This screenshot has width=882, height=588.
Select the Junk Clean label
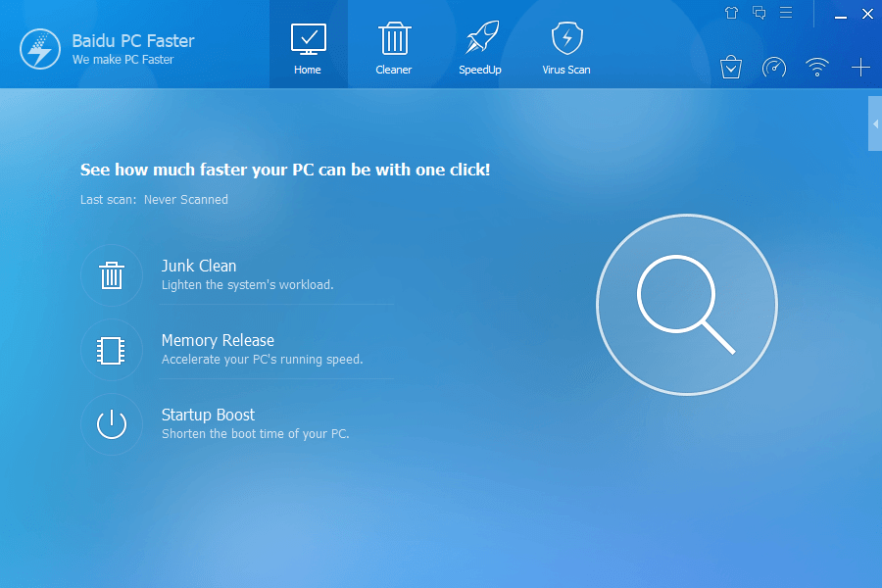click(x=199, y=266)
